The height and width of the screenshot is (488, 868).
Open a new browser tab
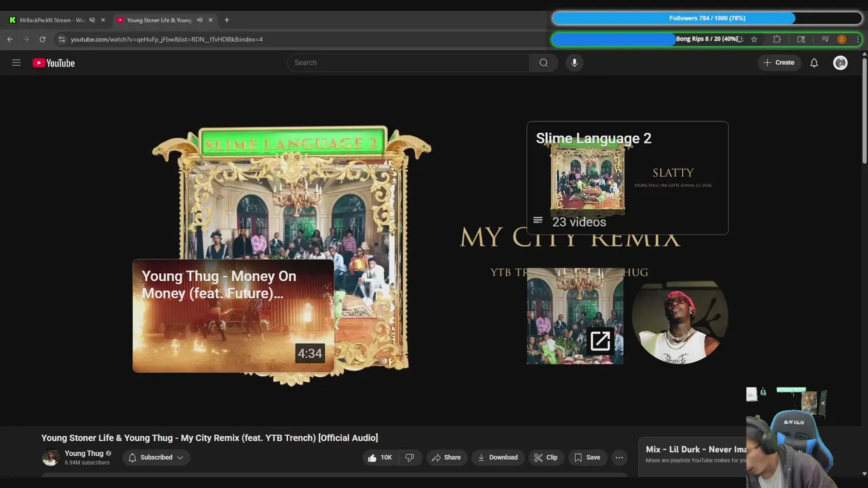(x=226, y=20)
